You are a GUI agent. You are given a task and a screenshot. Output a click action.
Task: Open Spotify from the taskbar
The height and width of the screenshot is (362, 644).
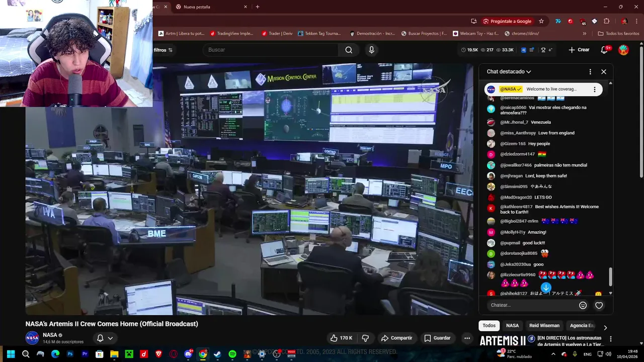(x=232, y=354)
